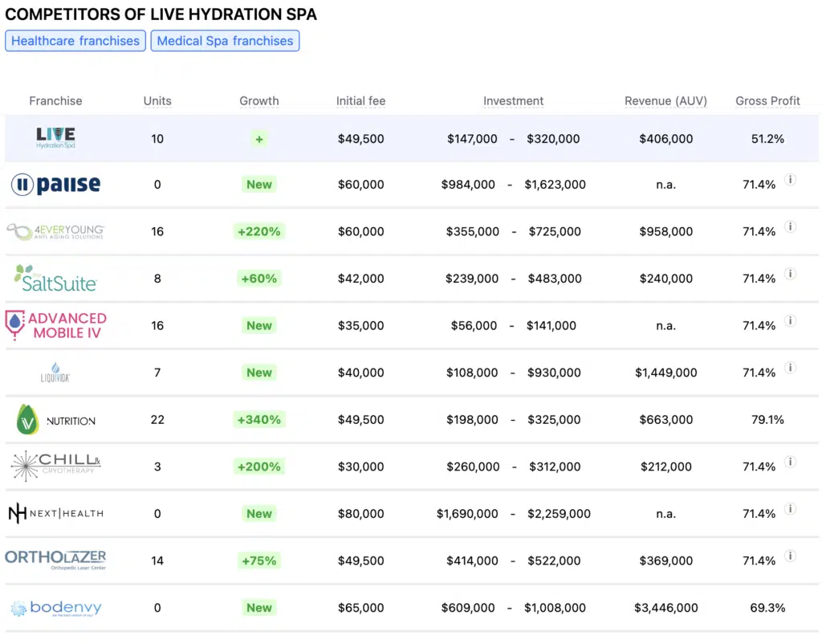
Task: Click the Gross Profit column header
Action: pos(767,100)
